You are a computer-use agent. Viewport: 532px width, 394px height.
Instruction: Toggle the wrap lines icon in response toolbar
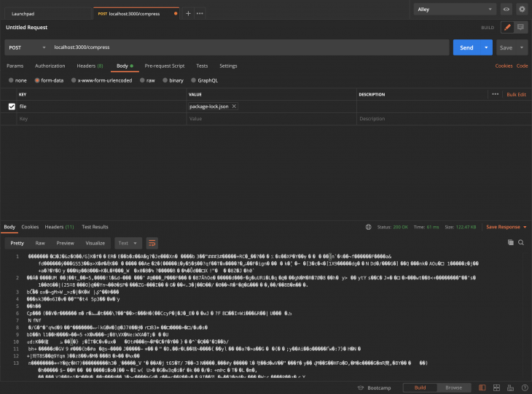(152, 243)
